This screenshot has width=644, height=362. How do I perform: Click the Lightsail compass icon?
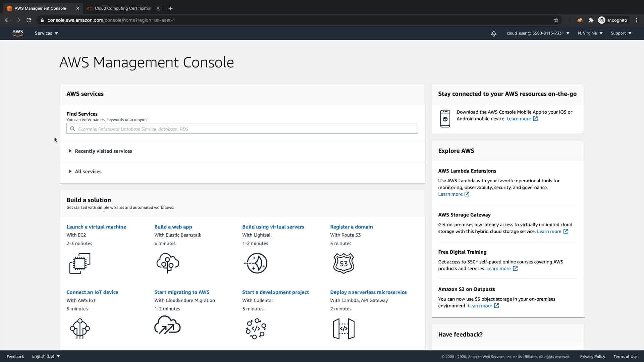tap(256, 263)
